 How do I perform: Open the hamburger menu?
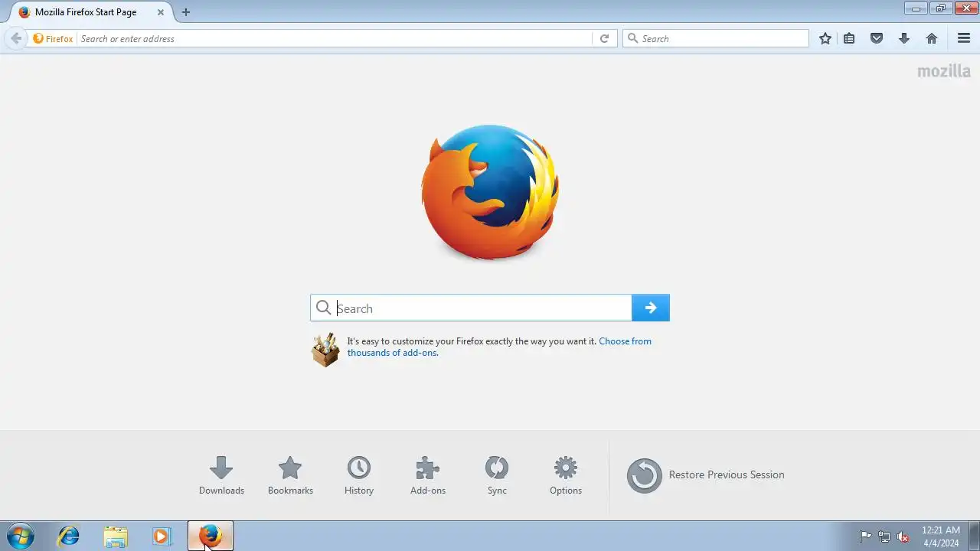pos(964,38)
